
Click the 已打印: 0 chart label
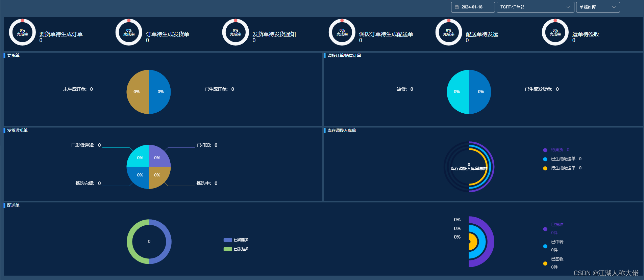coord(207,145)
